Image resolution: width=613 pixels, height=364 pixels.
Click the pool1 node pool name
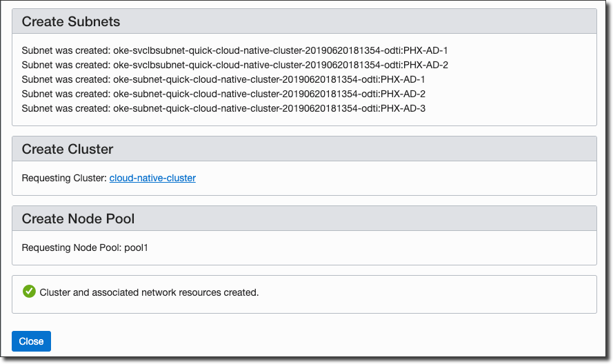[x=136, y=247]
